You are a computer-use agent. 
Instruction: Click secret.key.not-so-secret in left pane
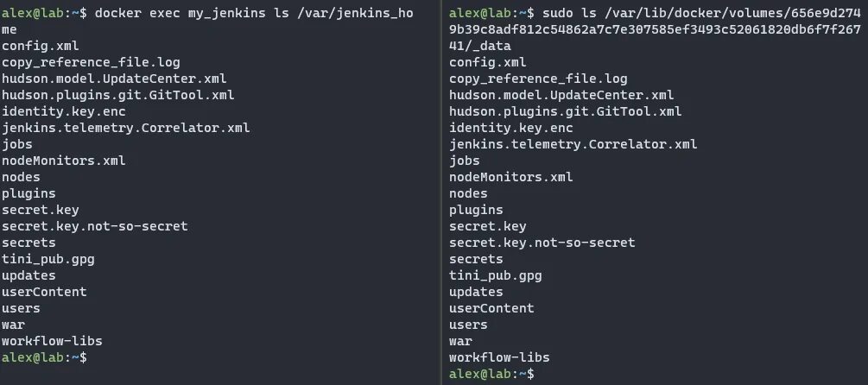[x=95, y=226]
